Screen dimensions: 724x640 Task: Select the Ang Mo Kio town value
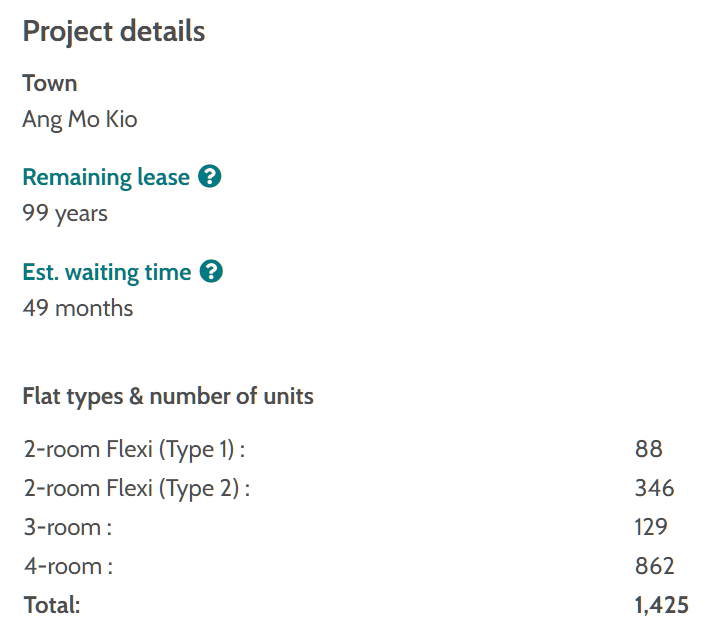(80, 120)
